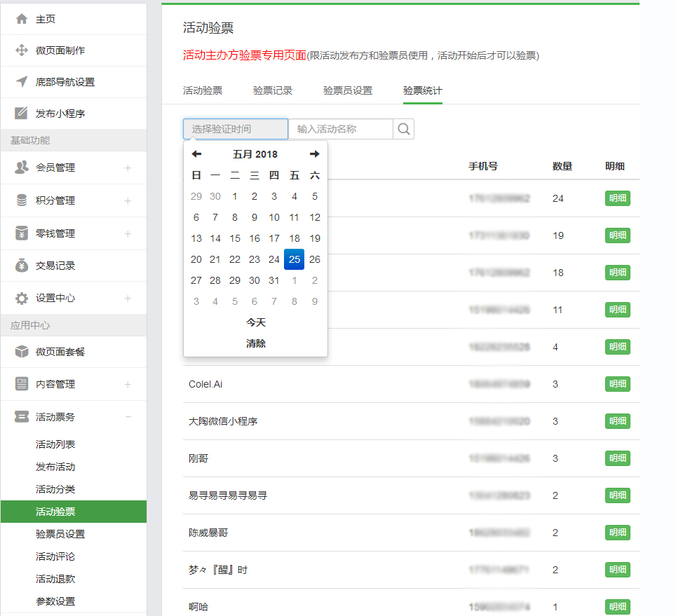Click 今天 in the date picker
Viewport: 676px width, 616px height.
[x=256, y=322]
